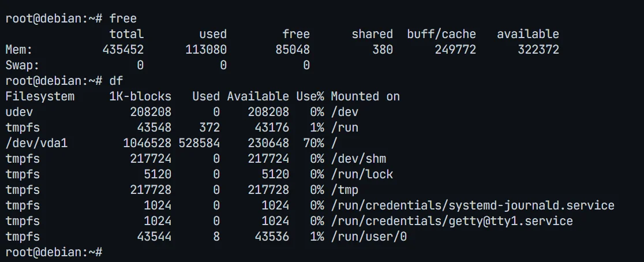This screenshot has height=262, width=644.
Task: Click the "Filesystem" column header
Action: [x=40, y=96]
